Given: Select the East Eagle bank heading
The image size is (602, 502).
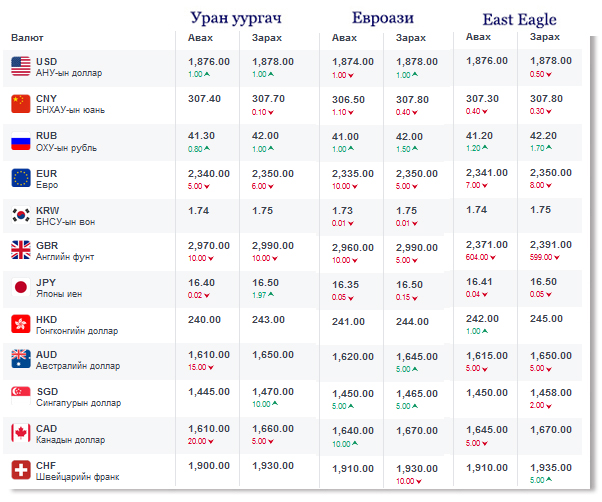Looking at the screenshot, I should click(x=518, y=18).
